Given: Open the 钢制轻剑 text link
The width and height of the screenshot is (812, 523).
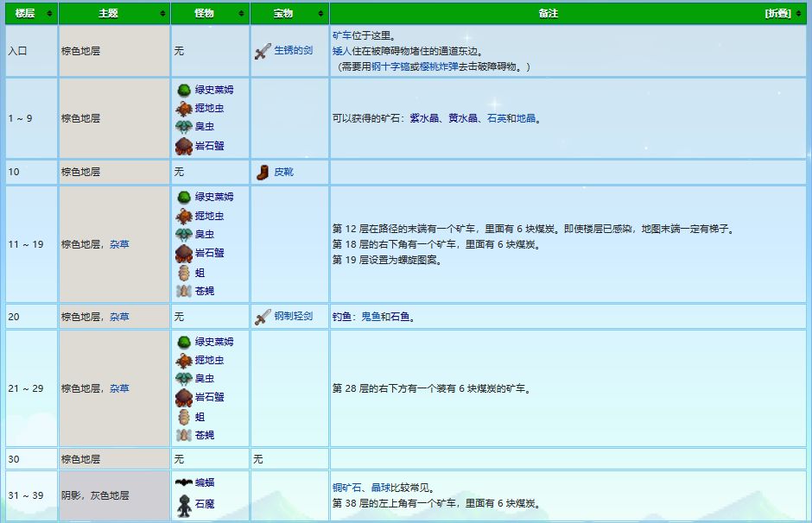Looking at the screenshot, I should [x=293, y=316].
